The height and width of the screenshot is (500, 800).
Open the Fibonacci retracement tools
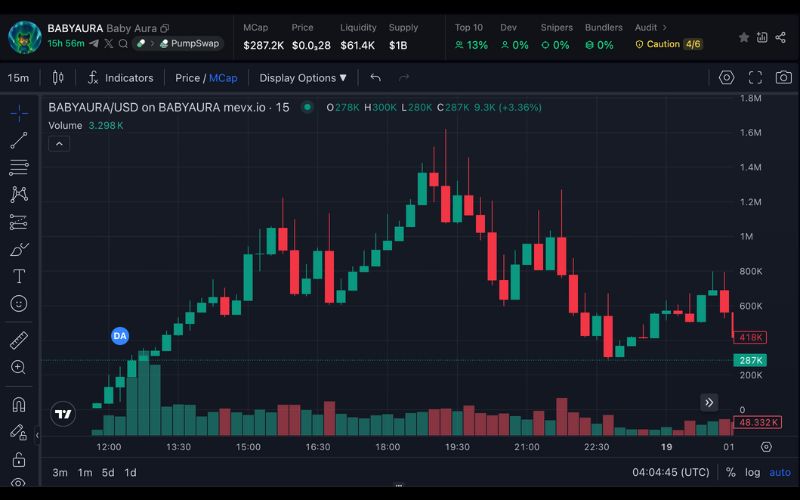click(x=19, y=167)
